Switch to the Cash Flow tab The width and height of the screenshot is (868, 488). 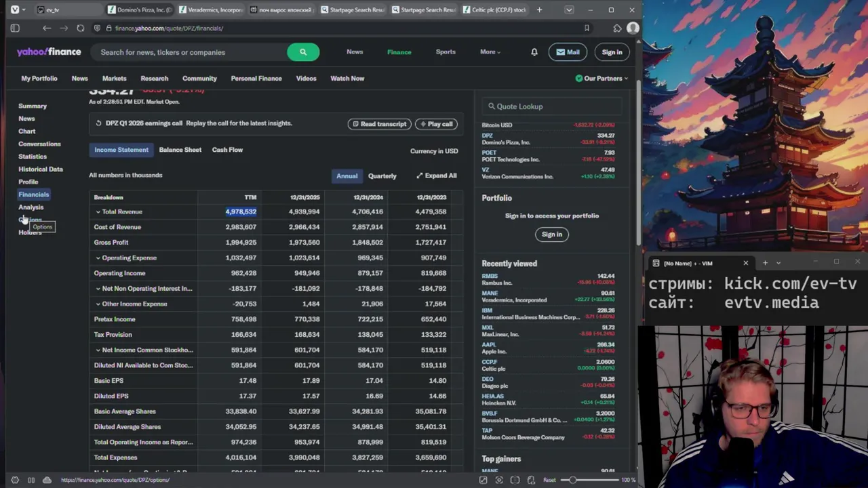tap(227, 150)
